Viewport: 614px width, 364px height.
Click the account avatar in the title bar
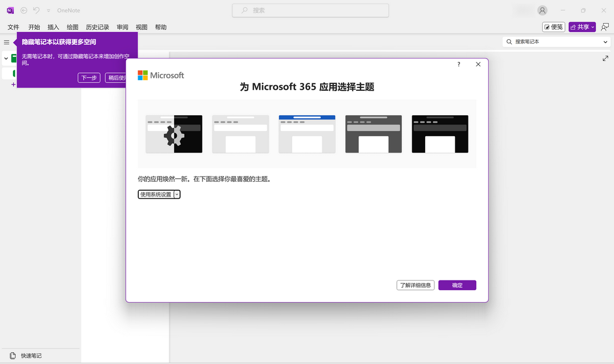coord(542,10)
